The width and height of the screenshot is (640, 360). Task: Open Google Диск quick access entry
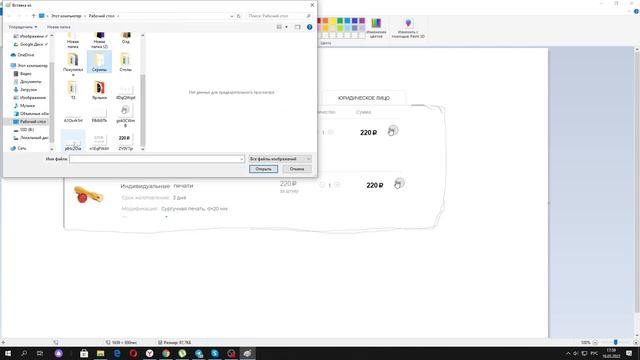[31, 44]
